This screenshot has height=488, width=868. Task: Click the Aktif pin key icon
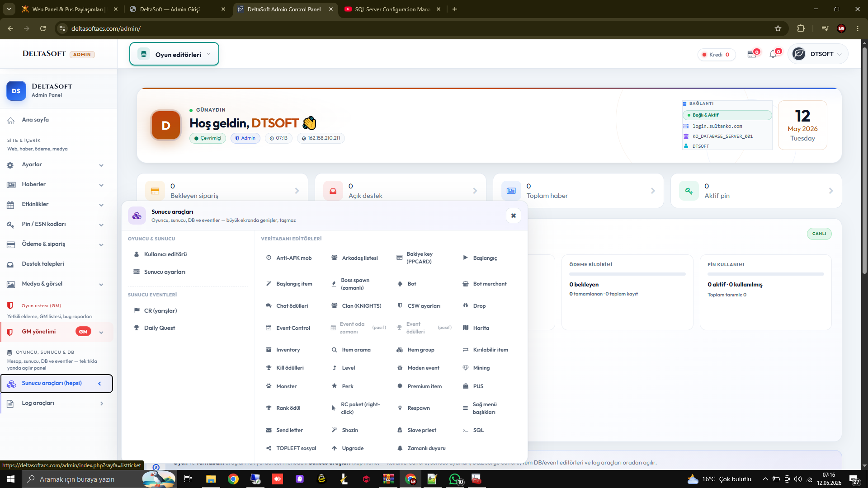[x=689, y=191]
